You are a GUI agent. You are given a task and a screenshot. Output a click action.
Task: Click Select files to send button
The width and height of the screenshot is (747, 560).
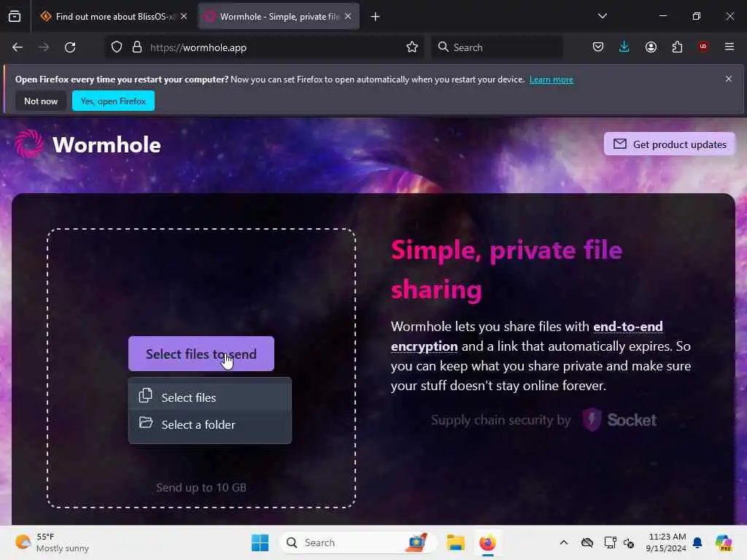201,354
